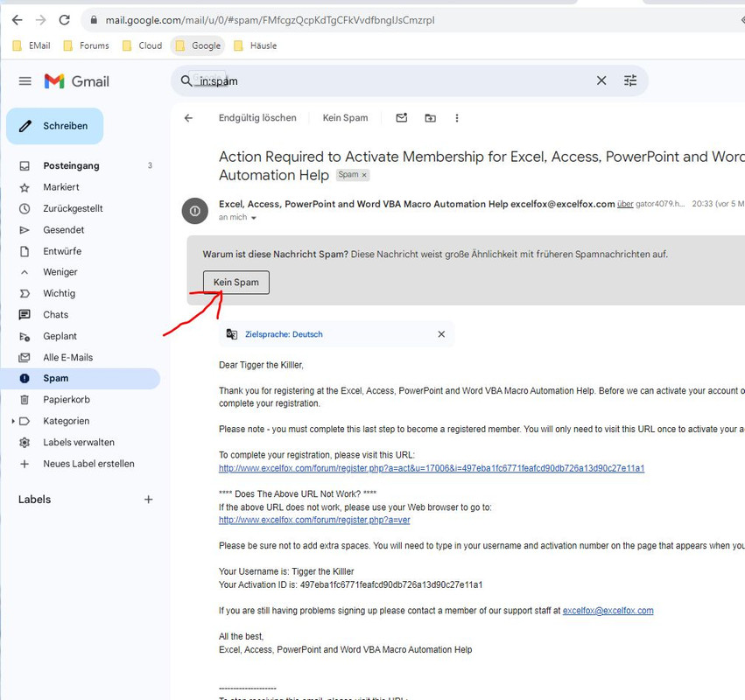Mark message as unread envelope icon
The image size is (745, 700).
402,117
